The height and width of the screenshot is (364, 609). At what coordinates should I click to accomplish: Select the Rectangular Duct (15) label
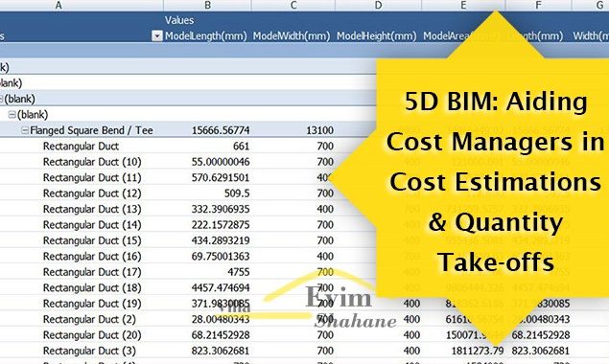point(92,240)
